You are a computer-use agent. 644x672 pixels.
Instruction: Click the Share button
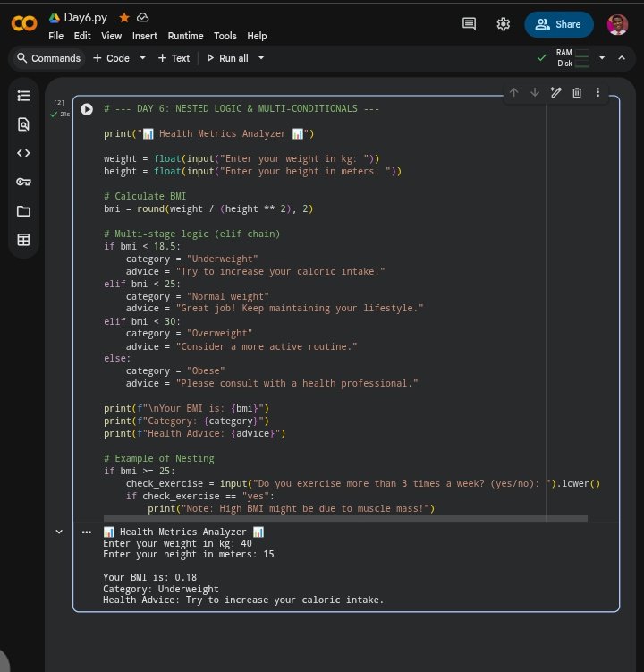558,24
